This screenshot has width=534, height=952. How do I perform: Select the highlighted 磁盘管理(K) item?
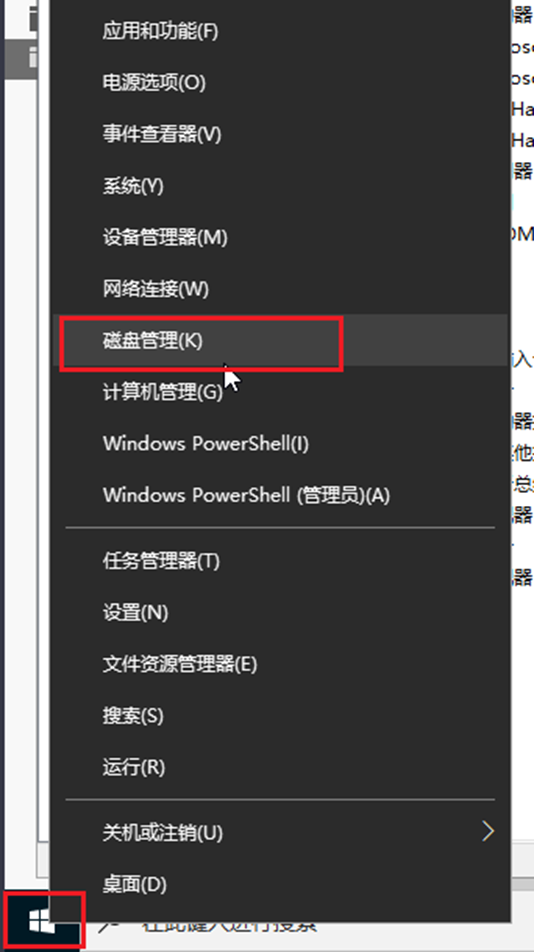tap(280, 341)
